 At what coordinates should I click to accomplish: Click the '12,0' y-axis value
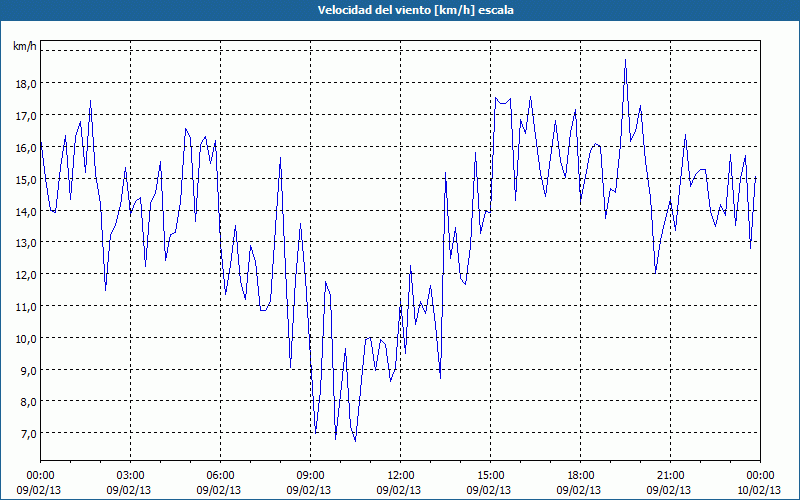(x=26, y=275)
